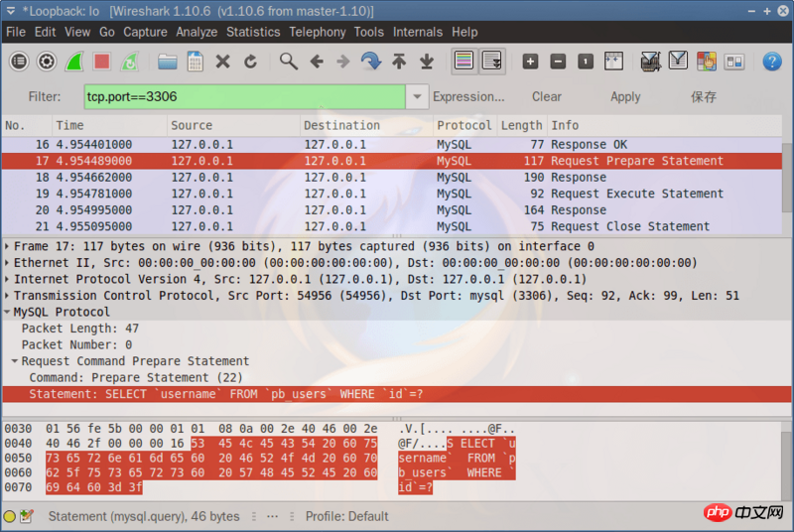The image size is (794, 532).
Task: Apply the display filter
Action: pyautogui.click(x=625, y=96)
